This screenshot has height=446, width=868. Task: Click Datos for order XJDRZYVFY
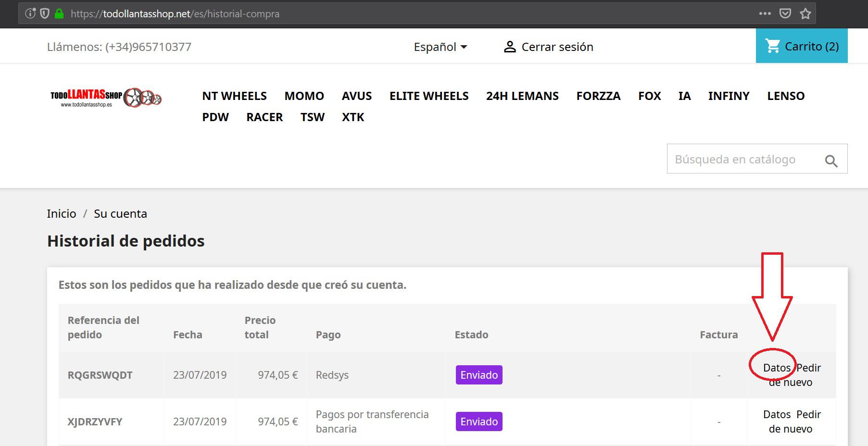click(x=776, y=414)
